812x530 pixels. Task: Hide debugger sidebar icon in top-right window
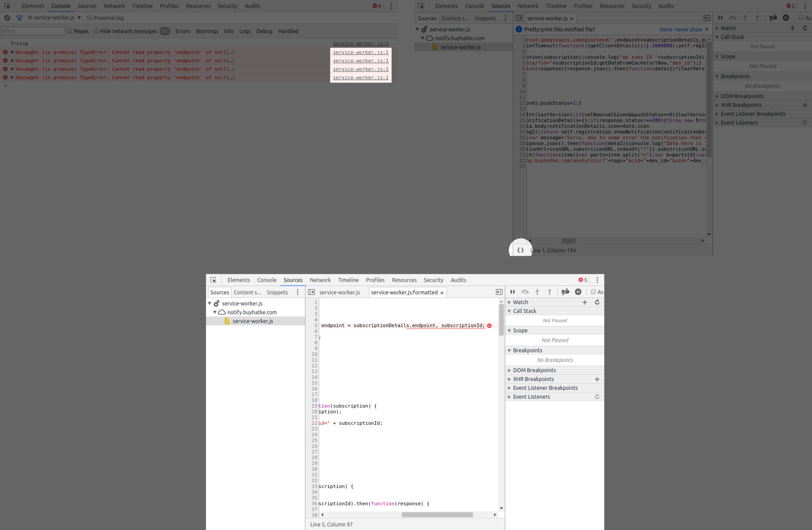(x=707, y=18)
